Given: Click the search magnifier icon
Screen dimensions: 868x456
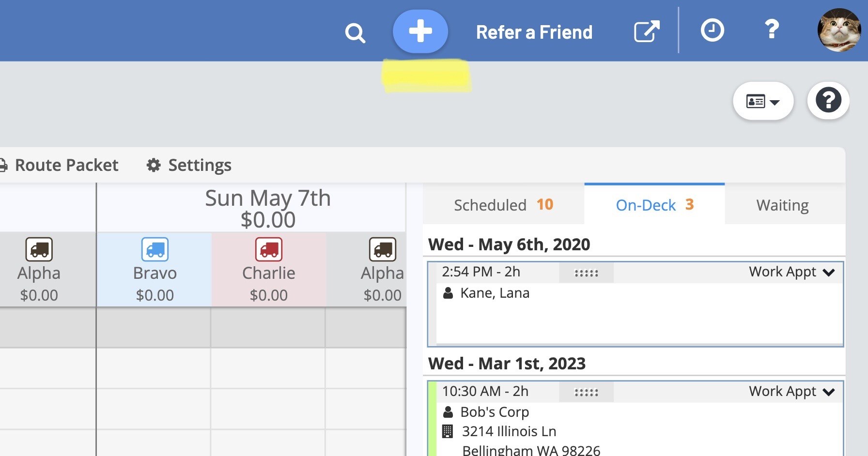Looking at the screenshot, I should click(355, 33).
